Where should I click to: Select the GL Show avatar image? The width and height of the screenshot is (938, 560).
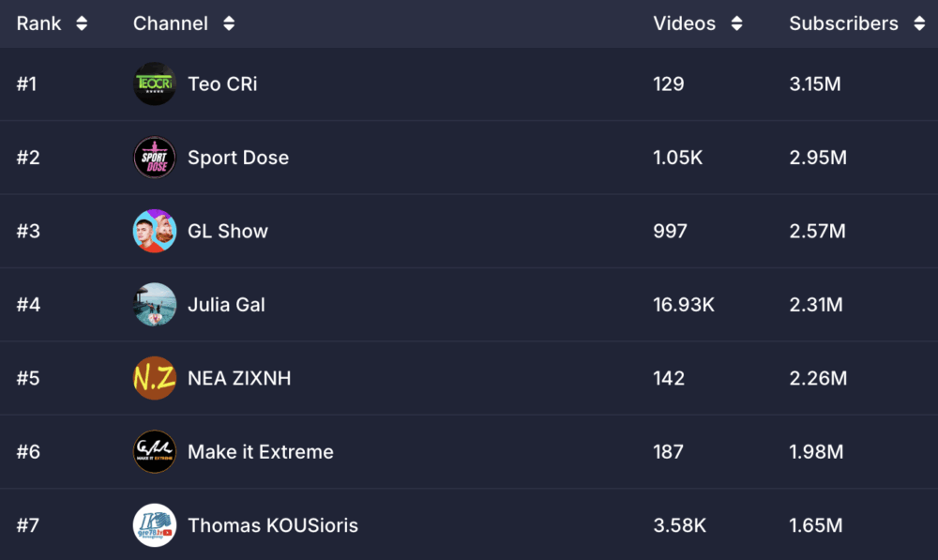pyautogui.click(x=155, y=231)
